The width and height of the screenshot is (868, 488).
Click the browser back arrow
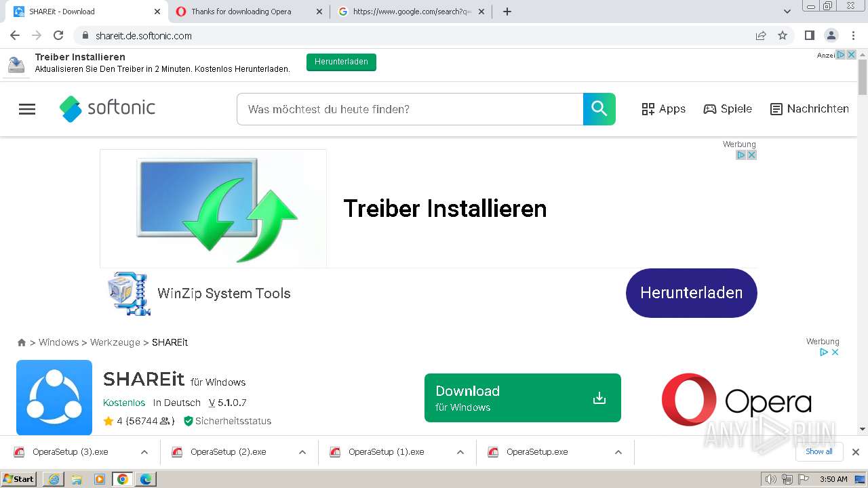coord(15,35)
